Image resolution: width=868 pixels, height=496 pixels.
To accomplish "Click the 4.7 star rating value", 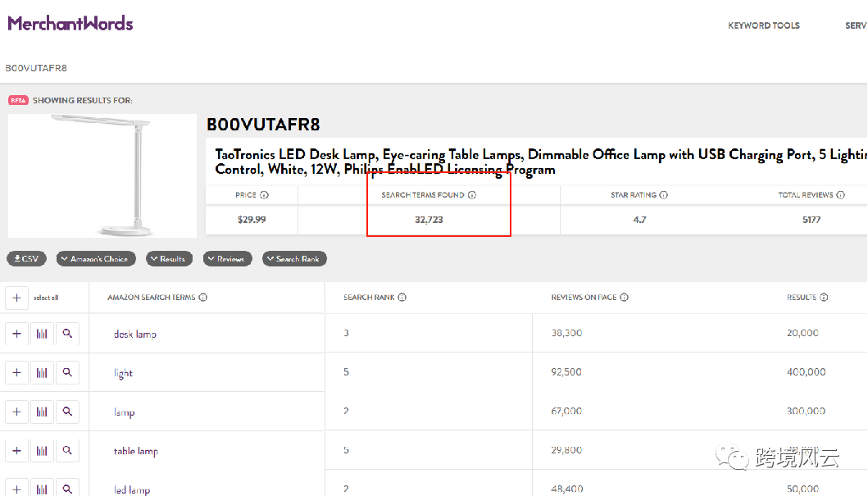I will [639, 220].
